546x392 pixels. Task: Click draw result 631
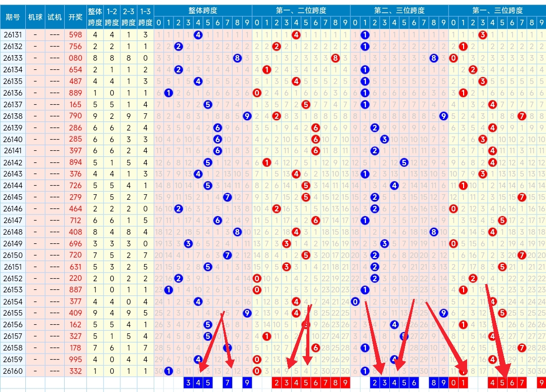(x=75, y=267)
